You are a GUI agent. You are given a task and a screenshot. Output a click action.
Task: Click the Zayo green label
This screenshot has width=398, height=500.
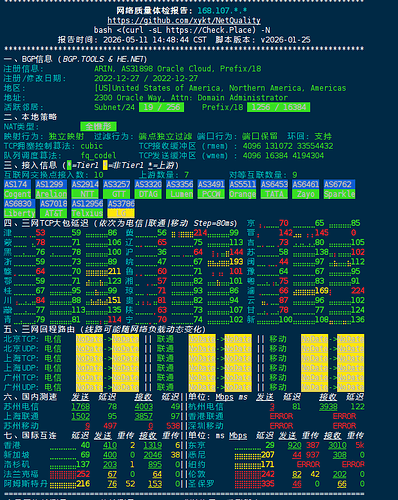(306, 194)
